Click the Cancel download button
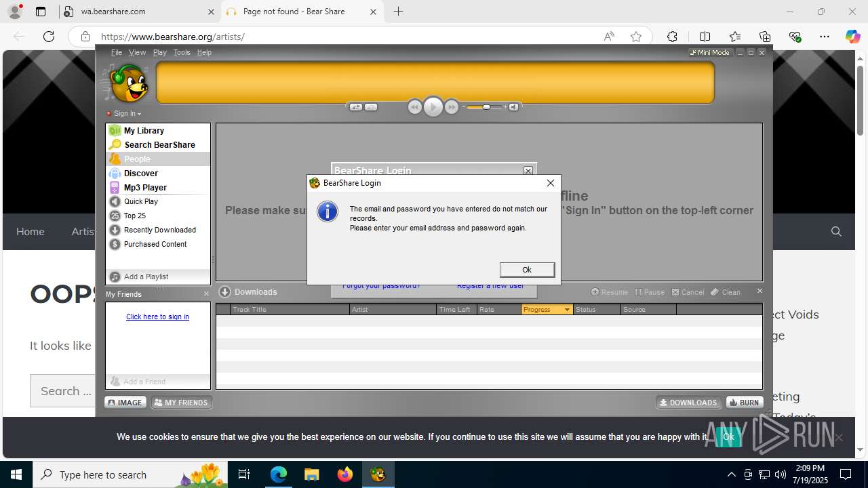868x488 pixels. pyautogui.click(x=688, y=292)
